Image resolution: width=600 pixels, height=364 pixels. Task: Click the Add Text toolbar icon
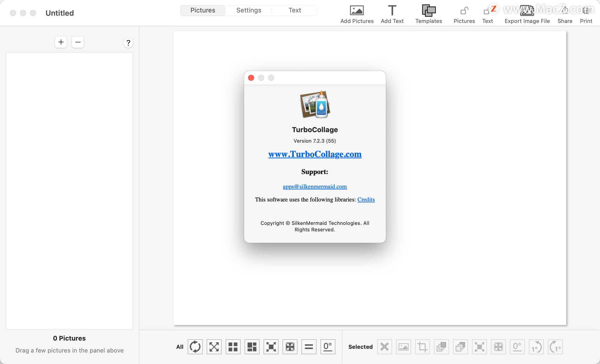tap(392, 11)
